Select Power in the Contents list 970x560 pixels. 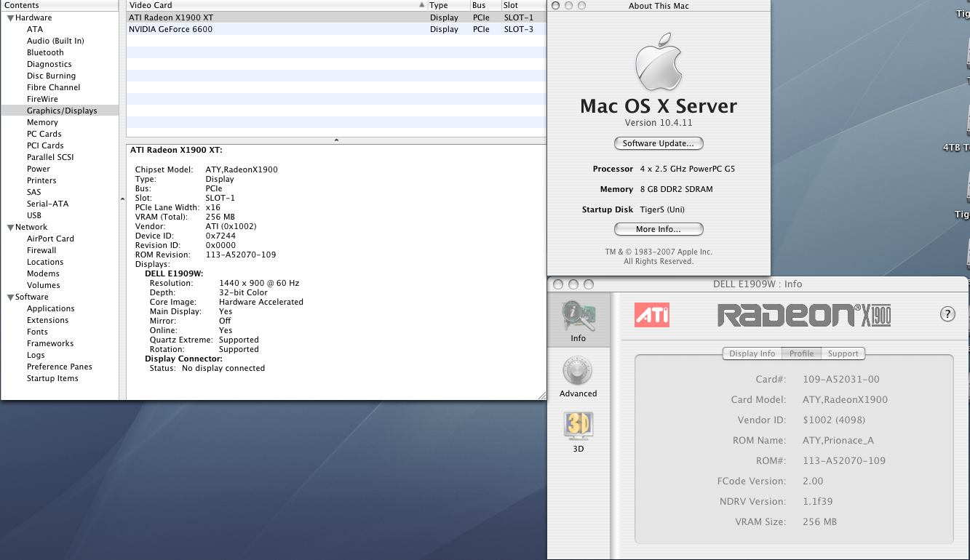click(39, 169)
